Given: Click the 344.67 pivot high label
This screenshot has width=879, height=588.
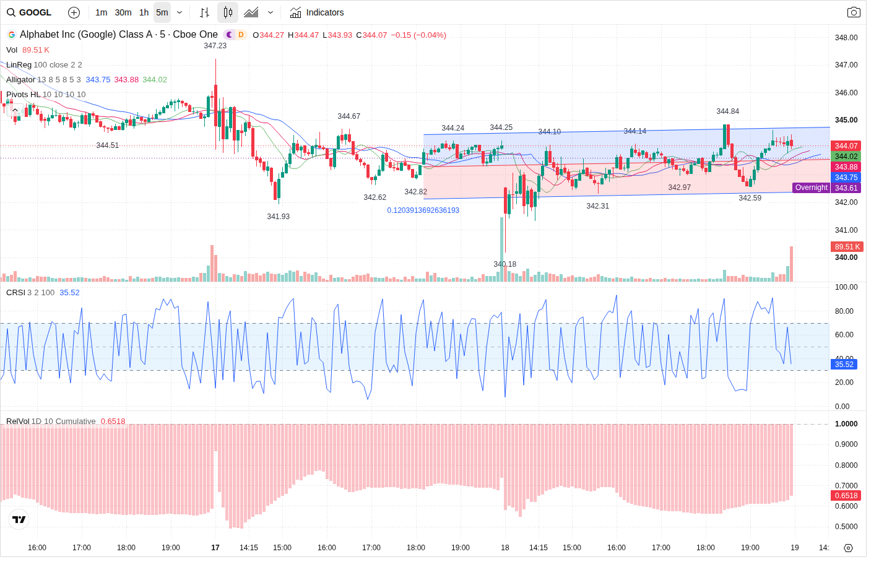Looking at the screenshot, I should tap(349, 116).
